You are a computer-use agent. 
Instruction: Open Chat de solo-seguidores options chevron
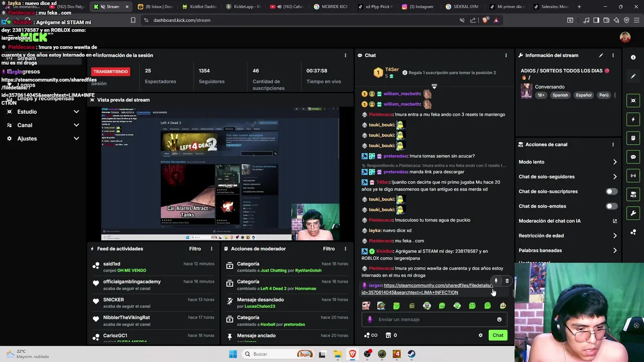(615, 176)
